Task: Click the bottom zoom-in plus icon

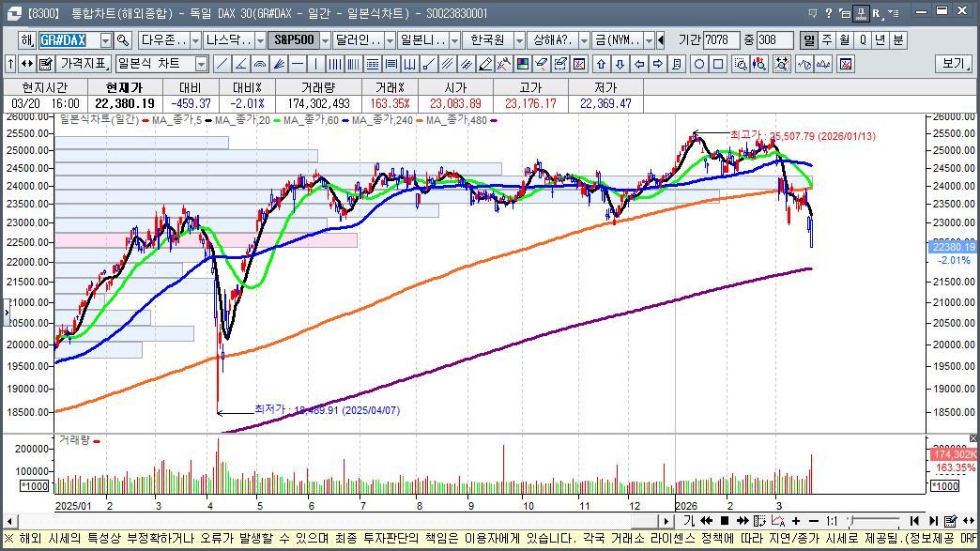Action: [796, 521]
